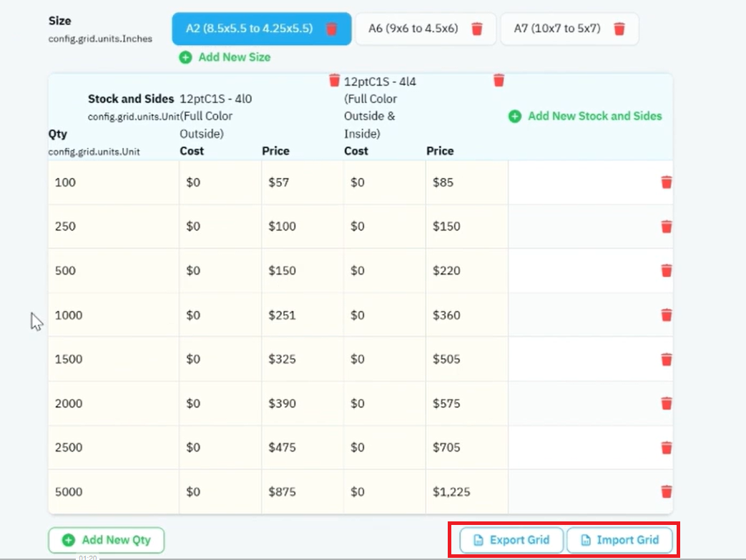Edit the 4l4 cost cell in the 5000 row
This screenshot has width=746, height=560.
[x=384, y=491]
